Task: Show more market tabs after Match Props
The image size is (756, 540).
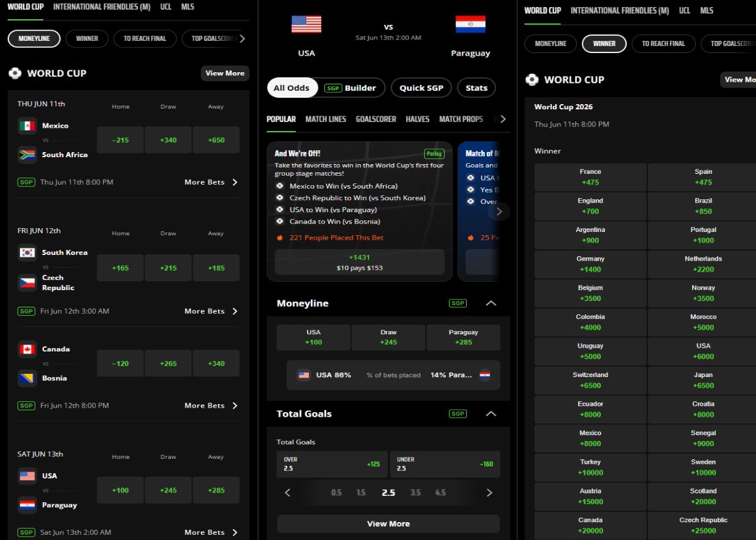Action: coord(503,119)
